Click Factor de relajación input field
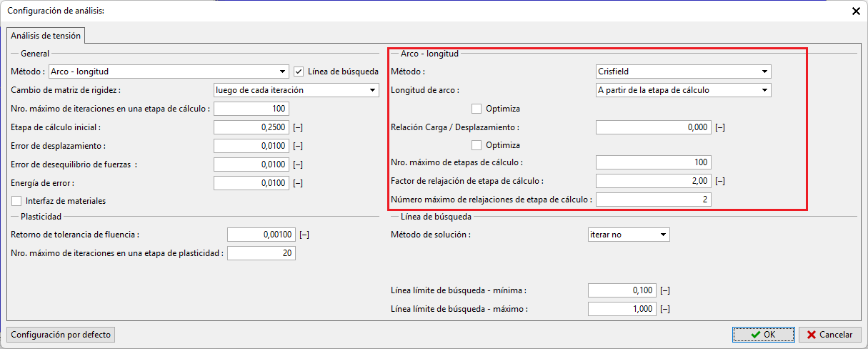The image size is (868, 349). [653, 181]
